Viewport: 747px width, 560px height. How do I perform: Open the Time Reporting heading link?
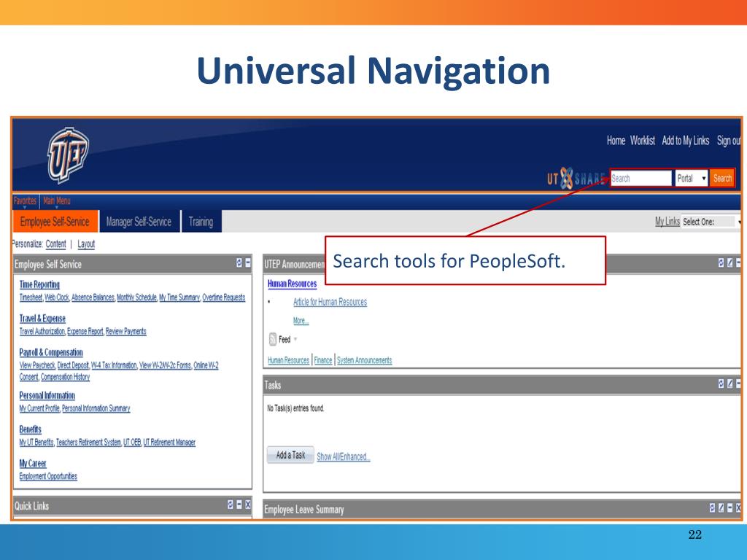[39, 284]
